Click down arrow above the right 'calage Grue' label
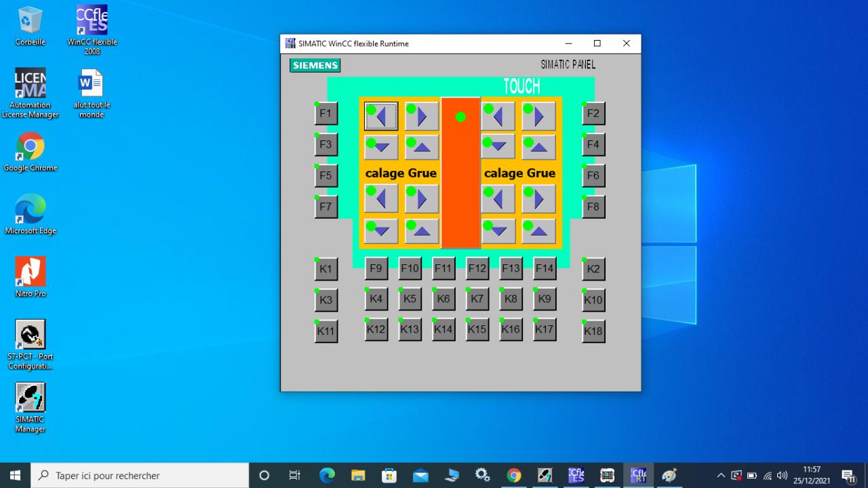868x488 pixels. click(x=498, y=147)
